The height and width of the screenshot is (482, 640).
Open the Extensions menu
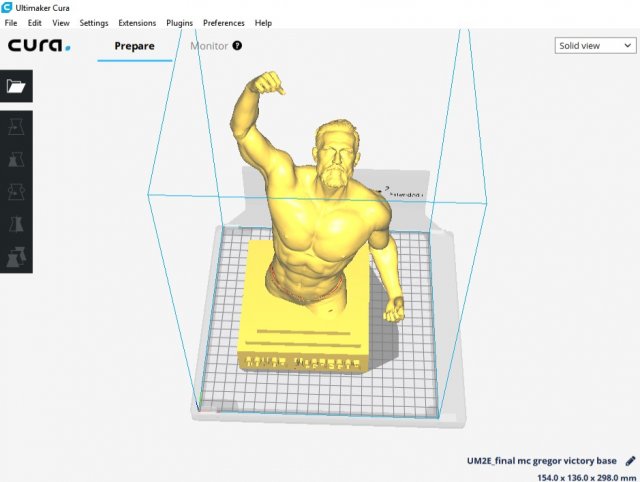(137, 23)
